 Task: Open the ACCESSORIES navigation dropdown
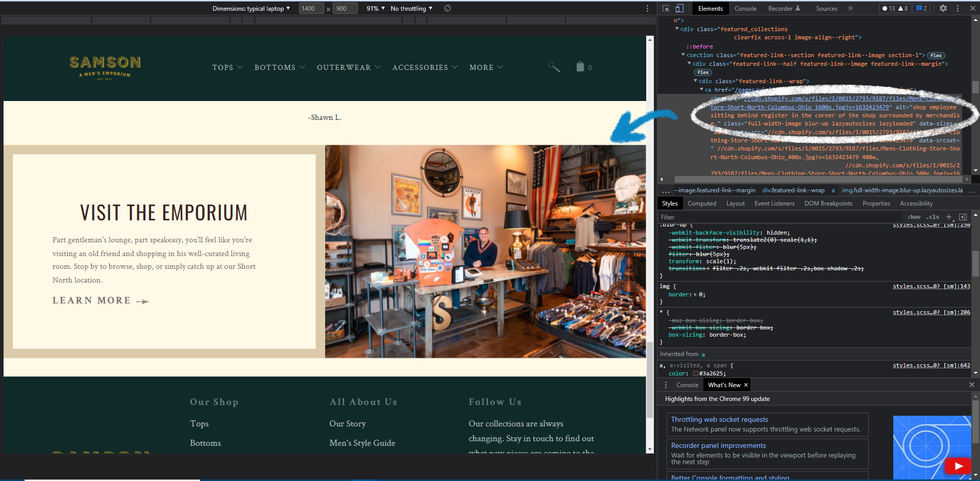425,67
